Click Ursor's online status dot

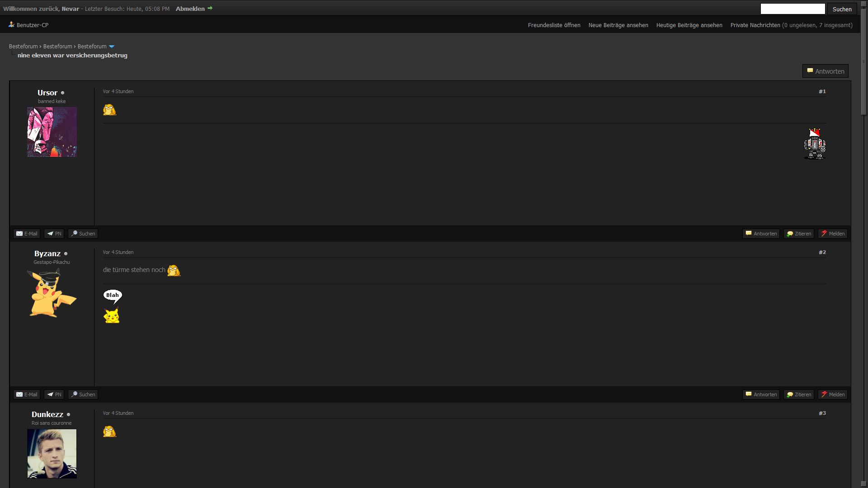pyautogui.click(x=62, y=93)
